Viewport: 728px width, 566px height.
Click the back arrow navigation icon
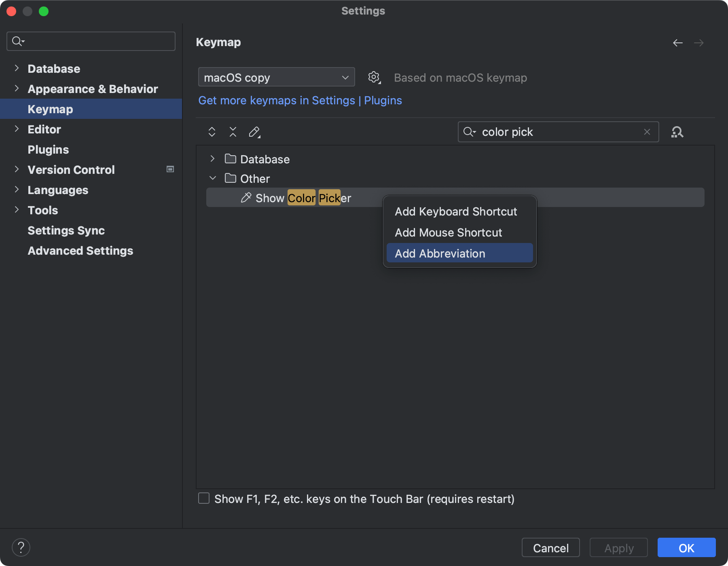(678, 43)
